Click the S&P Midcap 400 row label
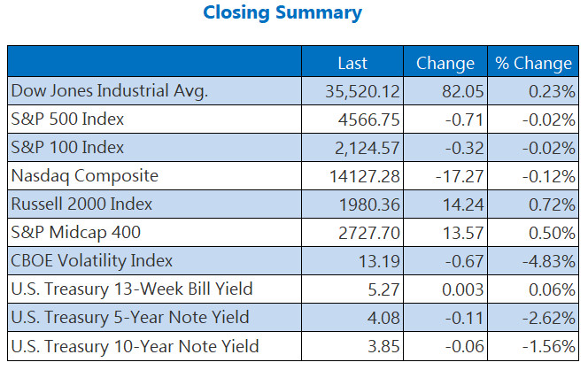 [76, 233]
